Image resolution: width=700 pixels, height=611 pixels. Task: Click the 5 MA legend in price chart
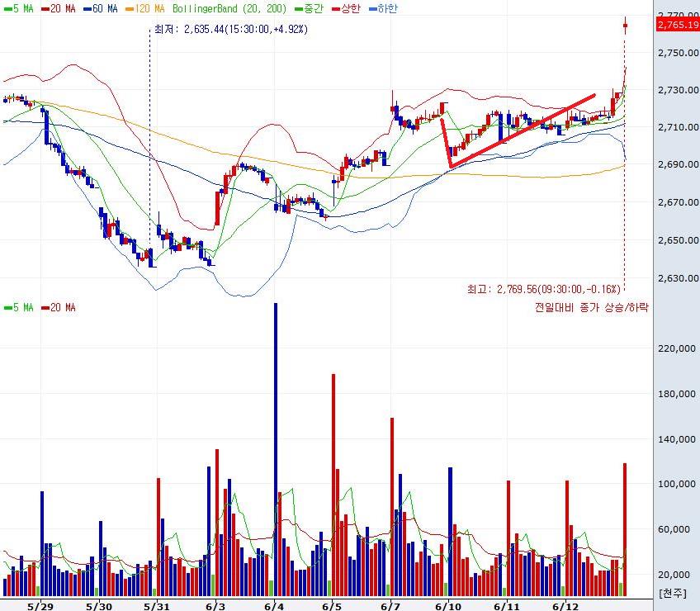click(x=18, y=8)
